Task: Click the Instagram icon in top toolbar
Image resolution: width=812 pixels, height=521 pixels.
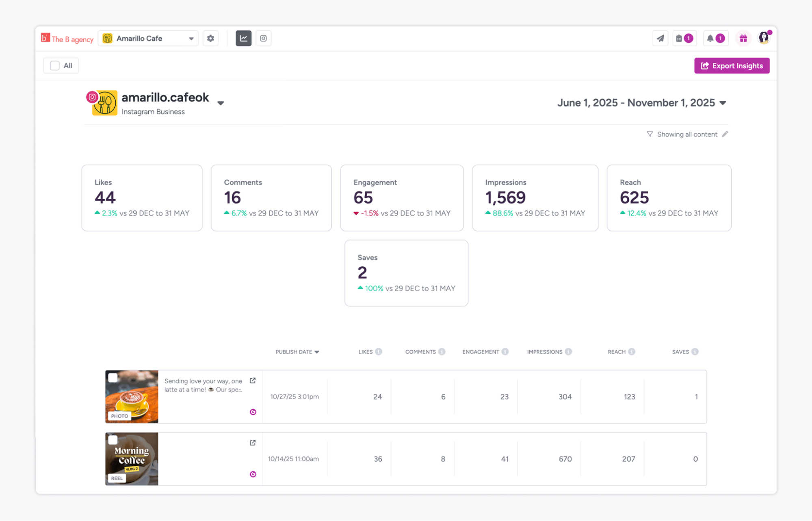Action: (x=263, y=38)
